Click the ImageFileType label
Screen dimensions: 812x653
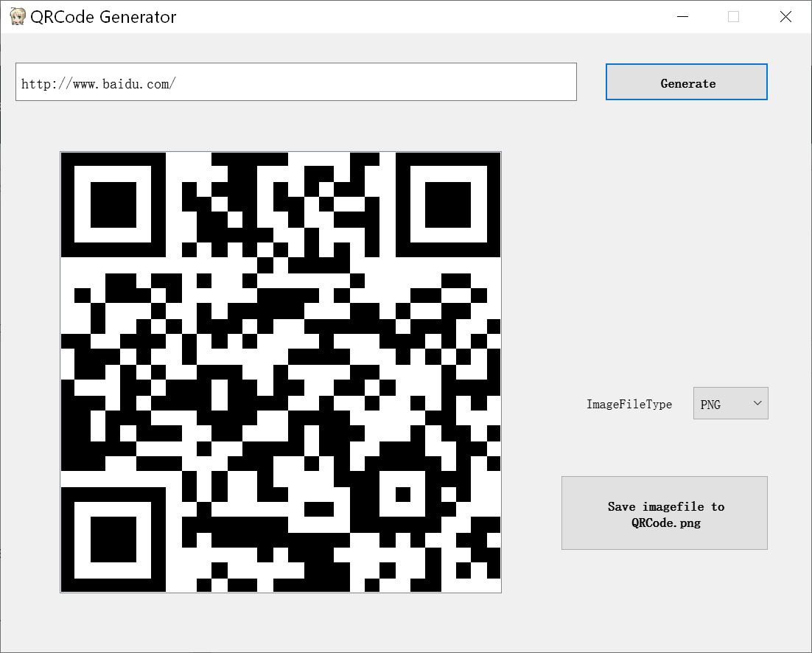629,405
